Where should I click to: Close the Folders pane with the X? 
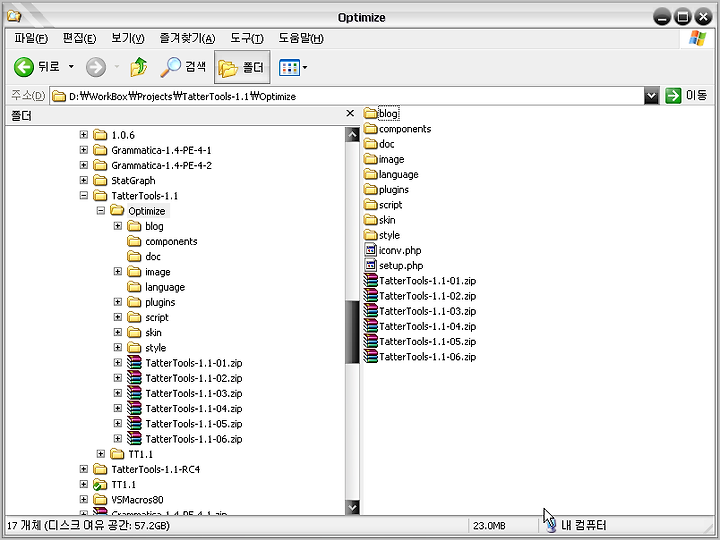(350, 113)
